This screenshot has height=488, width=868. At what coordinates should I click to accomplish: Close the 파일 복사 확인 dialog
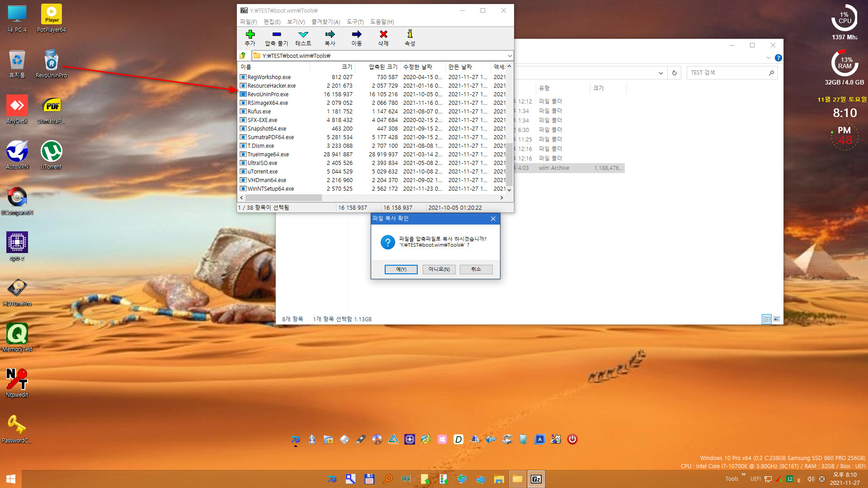pyautogui.click(x=493, y=219)
